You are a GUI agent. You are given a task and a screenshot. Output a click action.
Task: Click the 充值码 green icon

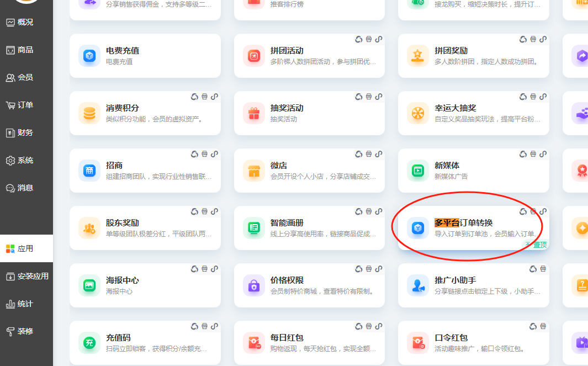tap(89, 343)
